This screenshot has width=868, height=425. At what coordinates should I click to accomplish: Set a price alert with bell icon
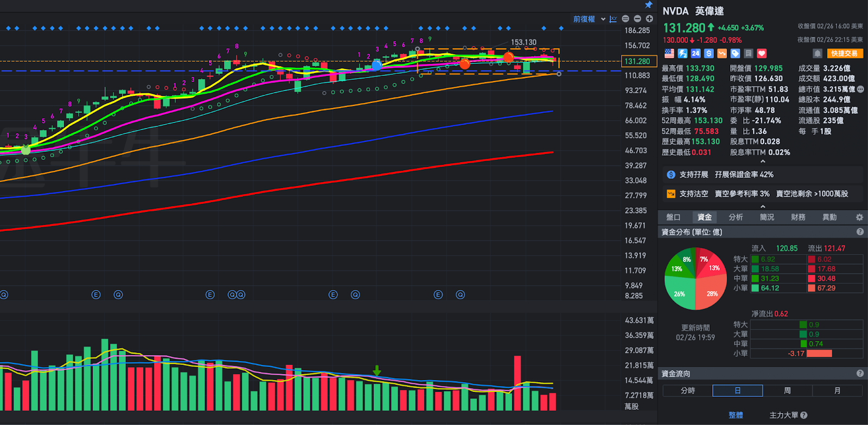coord(818,53)
